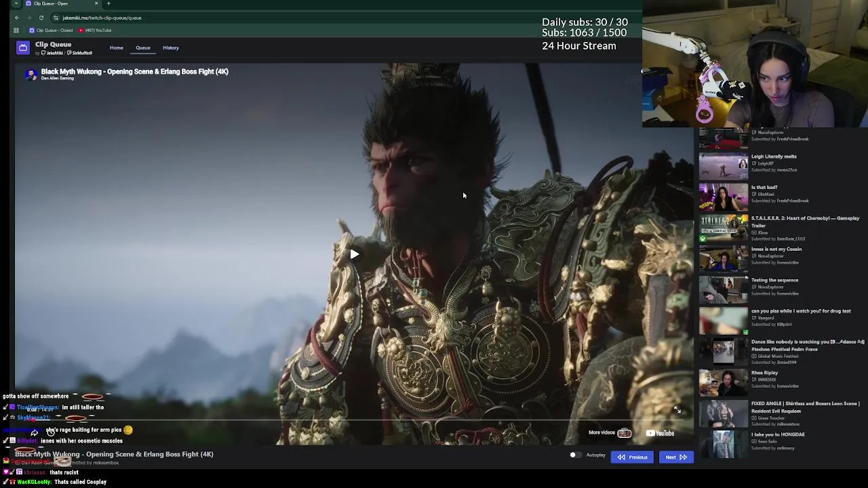Click the YouTube icon beside Sean Solo
Viewport: 868px width, 488px height.
point(753,441)
